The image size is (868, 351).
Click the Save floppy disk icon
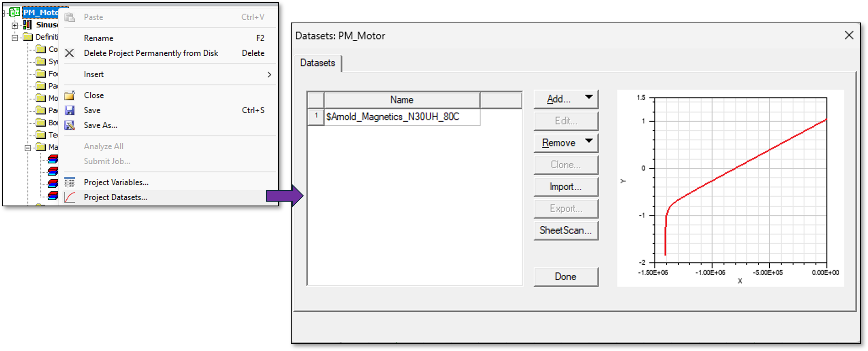tap(70, 110)
